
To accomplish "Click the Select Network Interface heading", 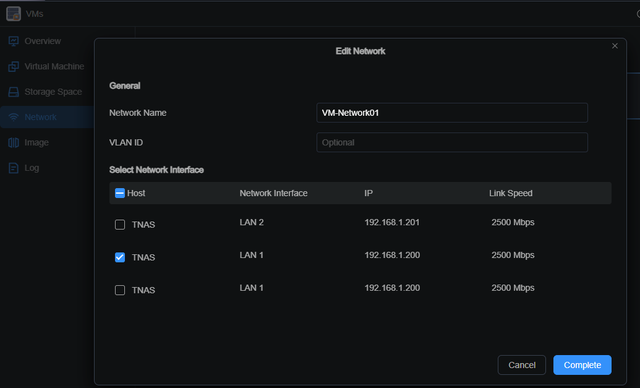I will [x=156, y=170].
